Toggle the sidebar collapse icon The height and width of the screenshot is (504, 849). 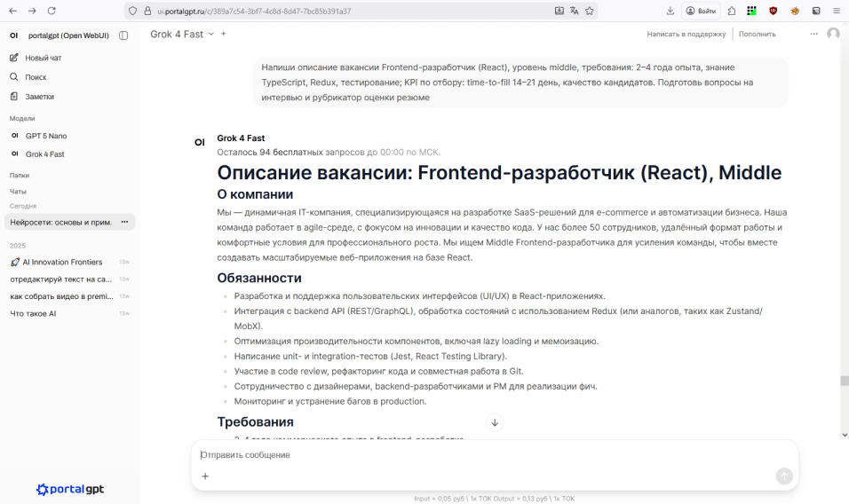123,35
